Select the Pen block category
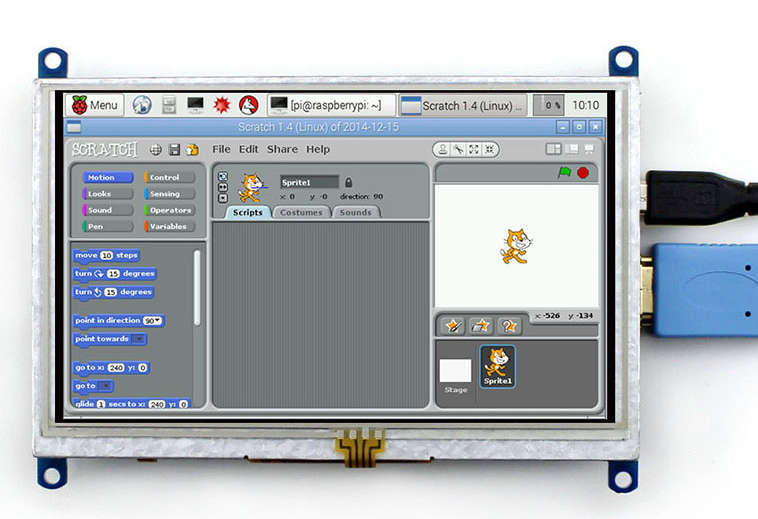Viewport: 758px width, 519px height. 107,226
